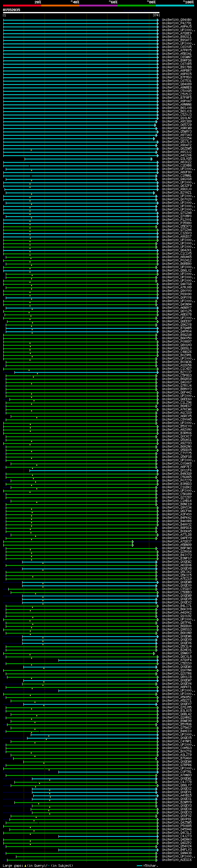The width and height of the screenshot is (197, 868).
Task: Select the UniRef100_P50885 label
Action: tap(177, 826)
